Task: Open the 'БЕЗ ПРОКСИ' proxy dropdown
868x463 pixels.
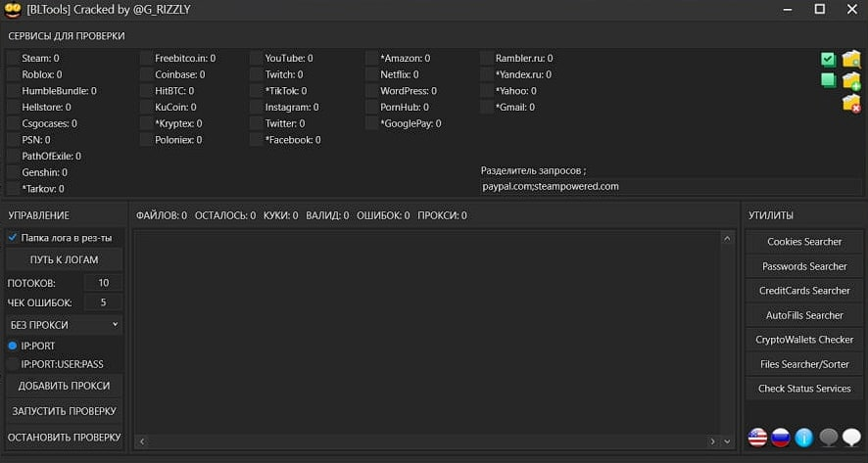Action: point(65,325)
